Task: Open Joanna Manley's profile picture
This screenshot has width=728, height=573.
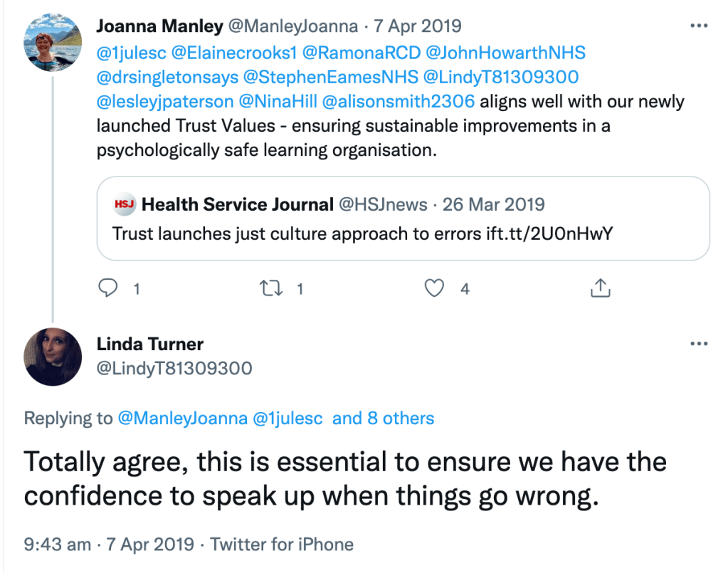Action: pos(53,42)
